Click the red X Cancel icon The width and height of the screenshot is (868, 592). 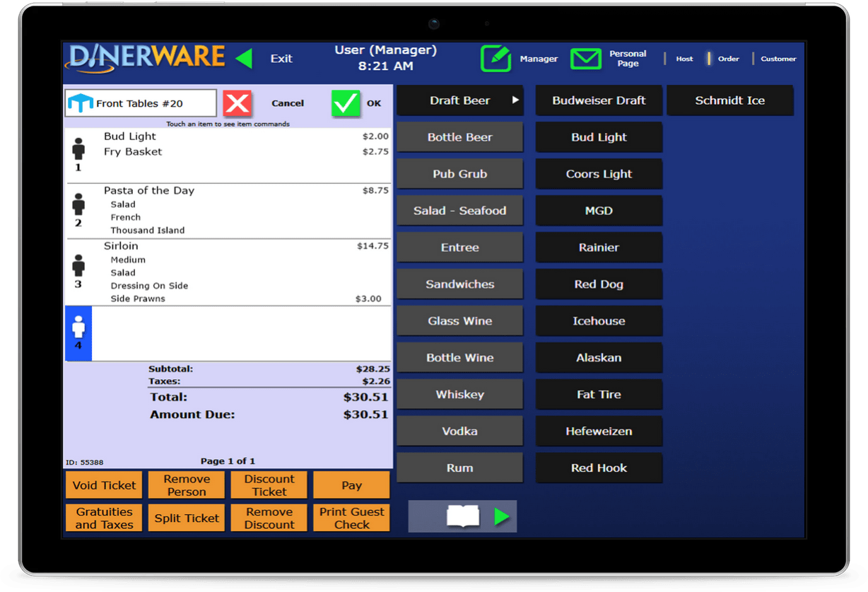coord(237,103)
